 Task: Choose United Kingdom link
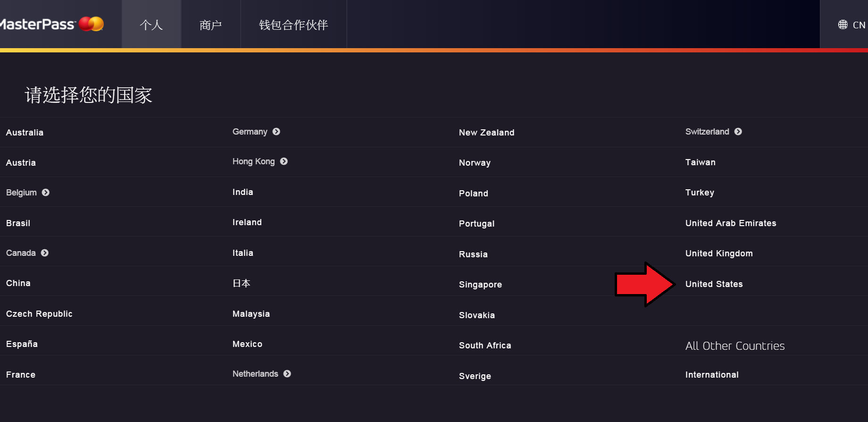point(719,253)
